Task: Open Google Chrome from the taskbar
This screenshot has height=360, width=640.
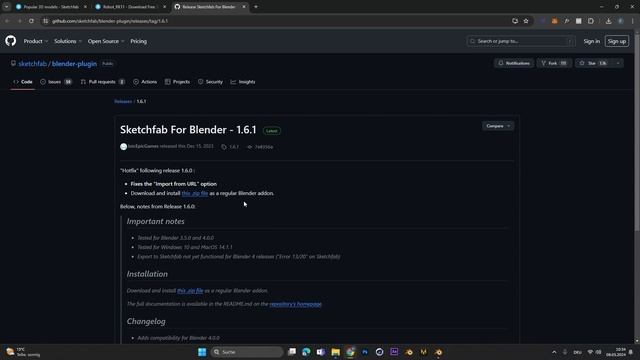Action: [350, 352]
